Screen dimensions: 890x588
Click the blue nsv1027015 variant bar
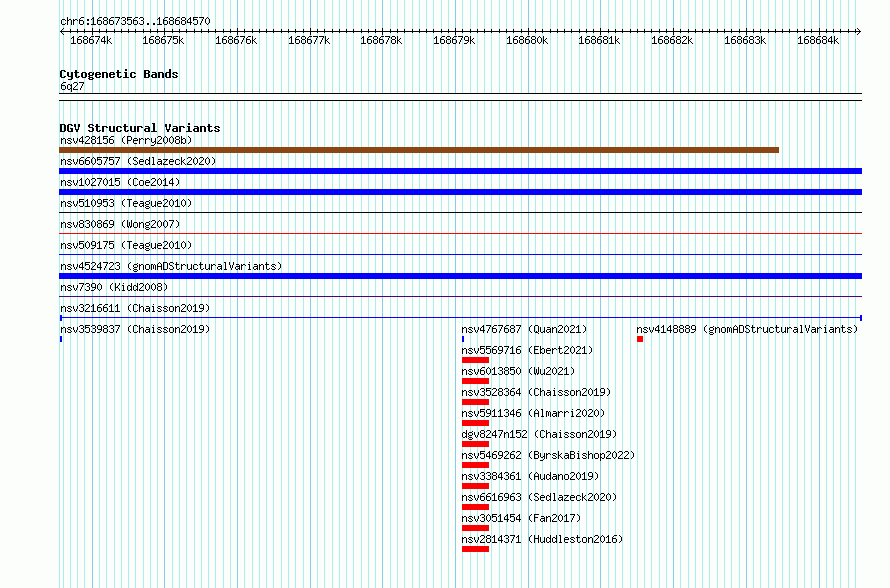(x=460, y=192)
